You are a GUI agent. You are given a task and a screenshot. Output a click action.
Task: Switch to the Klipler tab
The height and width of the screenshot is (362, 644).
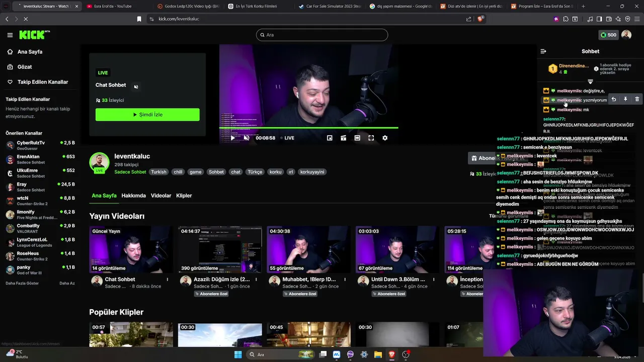(x=184, y=196)
